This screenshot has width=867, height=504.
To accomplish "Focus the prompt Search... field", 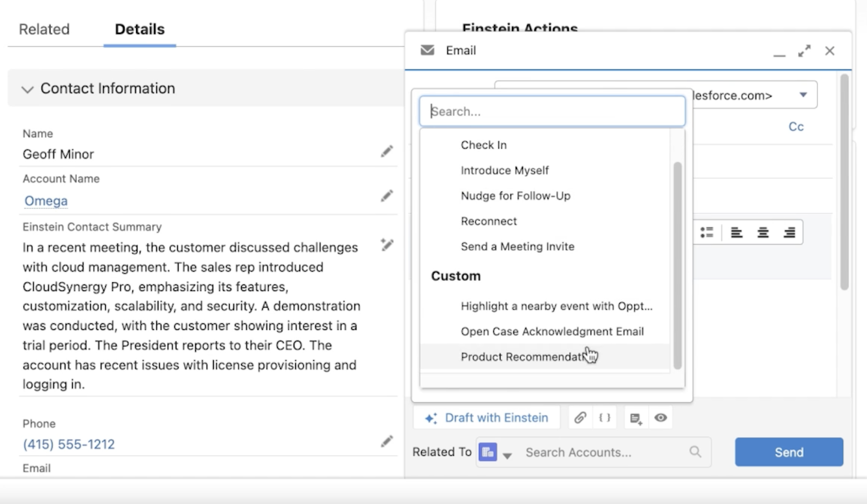I will click(552, 111).
